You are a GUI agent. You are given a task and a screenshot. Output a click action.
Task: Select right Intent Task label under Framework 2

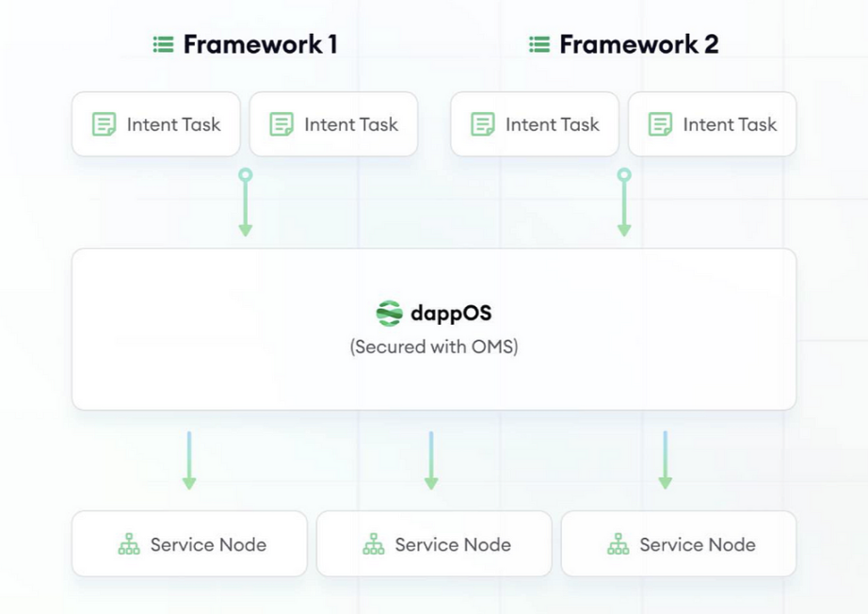click(x=731, y=124)
